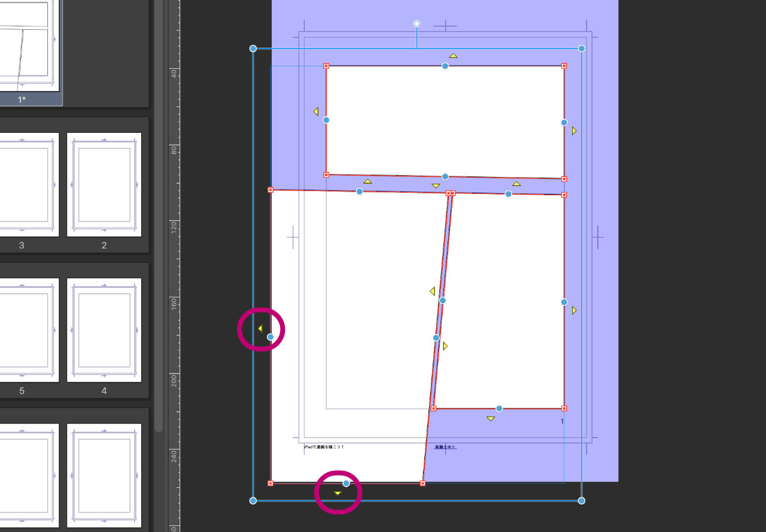Click the top-right corner handle of the blue bounding box
This screenshot has width=766, height=532.
tap(581, 48)
